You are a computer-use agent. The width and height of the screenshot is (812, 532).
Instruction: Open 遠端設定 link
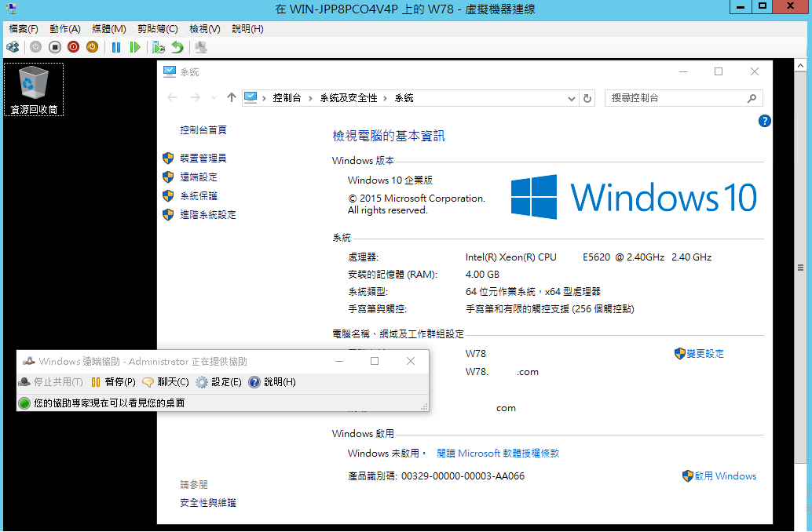pyautogui.click(x=199, y=177)
